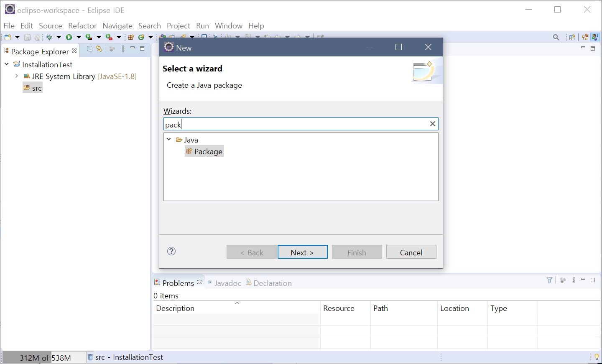602x364 pixels.
Task: Open Package Explorer view menu (three dots)
Action: click(123, 49)
